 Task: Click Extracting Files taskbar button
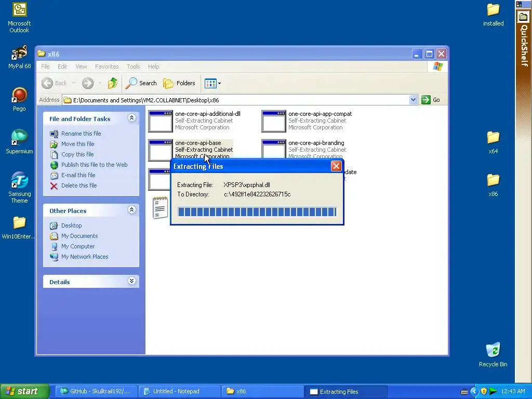point(345,391)
